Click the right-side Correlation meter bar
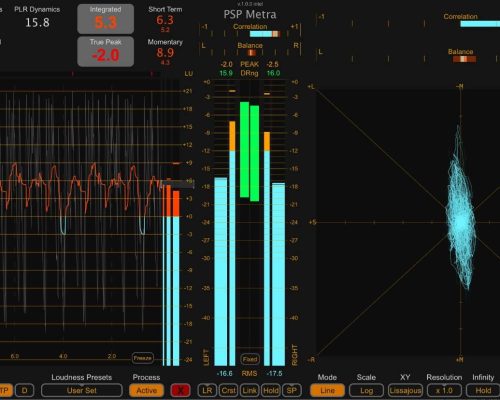 (x=480, y=24)
